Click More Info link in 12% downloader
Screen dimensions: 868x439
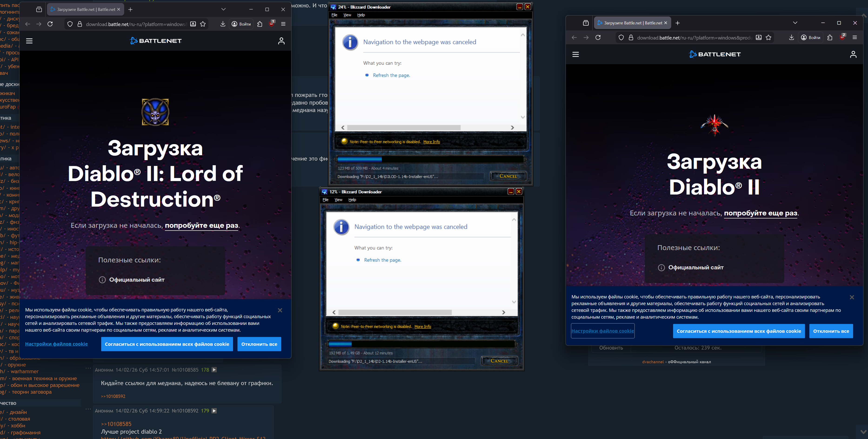[x=423, y=327]
